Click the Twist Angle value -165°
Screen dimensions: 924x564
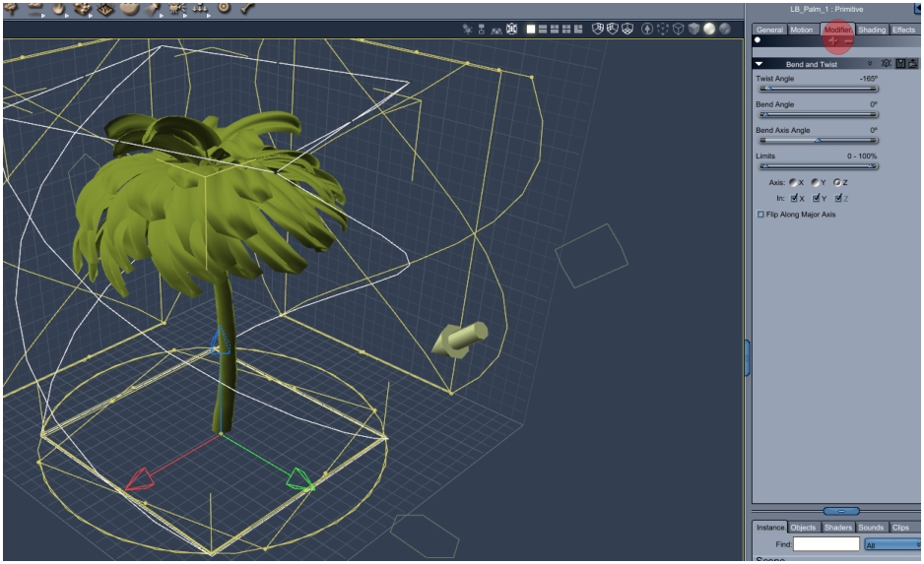coord(869,79)
